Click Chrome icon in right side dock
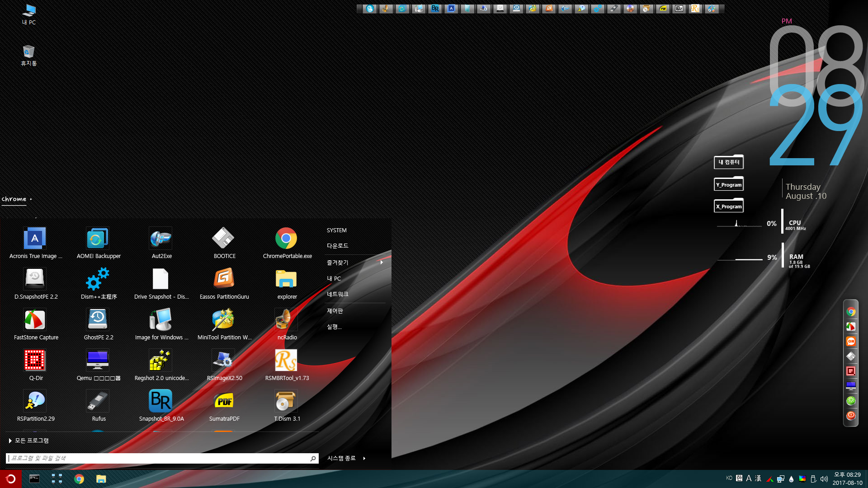 coord(851,312)
